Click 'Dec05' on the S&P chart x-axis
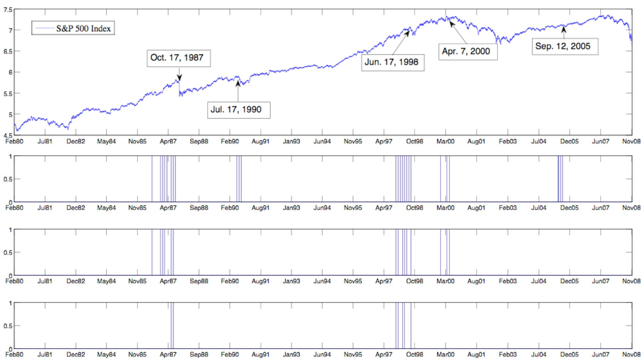 pyautogui.click(x=569, y=142)
